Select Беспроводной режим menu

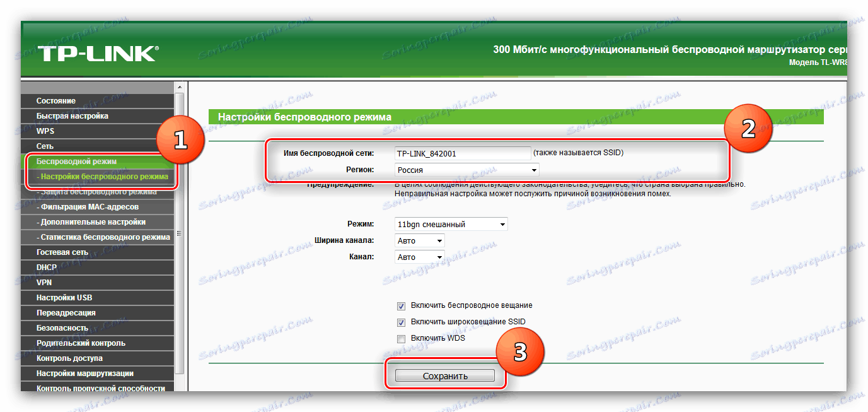97,162
